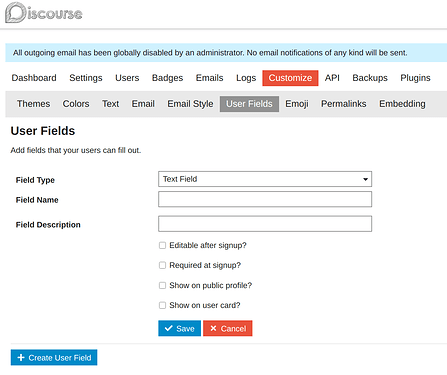Viewport: 447px width, 375px height.
Task: Click the 'Field Name' label
Action: [37, 200]
